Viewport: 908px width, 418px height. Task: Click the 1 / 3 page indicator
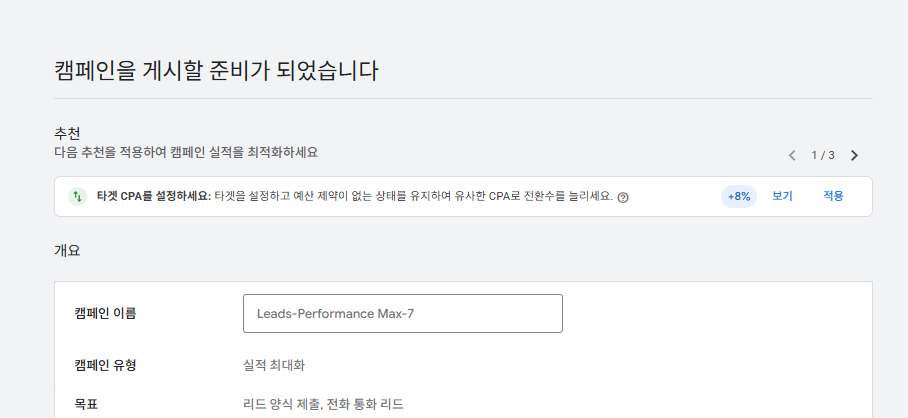823,155
